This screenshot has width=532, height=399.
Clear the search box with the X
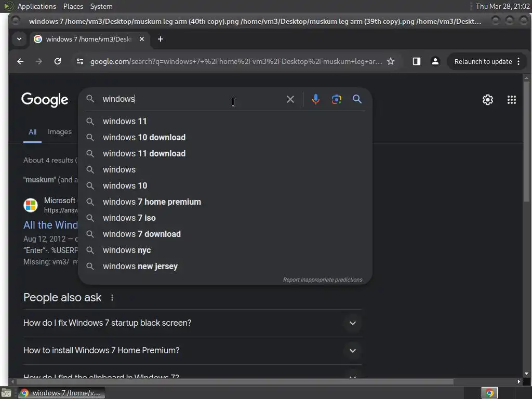tap(290, 99)
